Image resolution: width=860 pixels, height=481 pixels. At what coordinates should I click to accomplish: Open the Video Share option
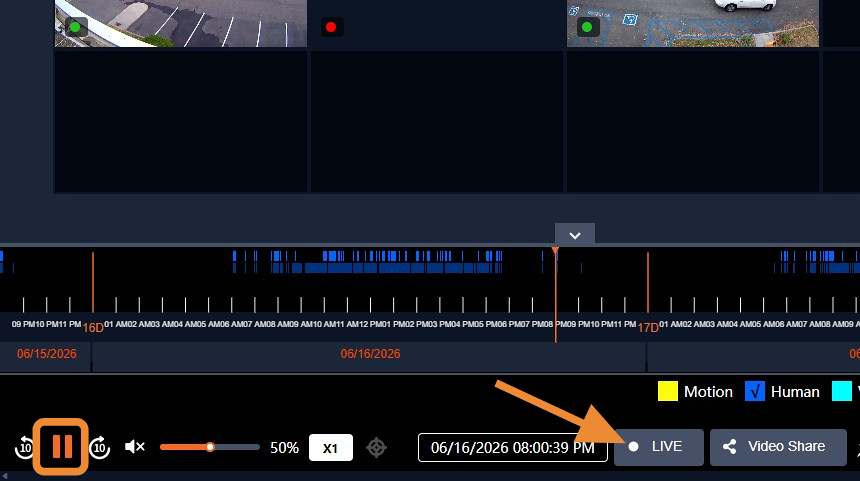[x=778, y=447]
